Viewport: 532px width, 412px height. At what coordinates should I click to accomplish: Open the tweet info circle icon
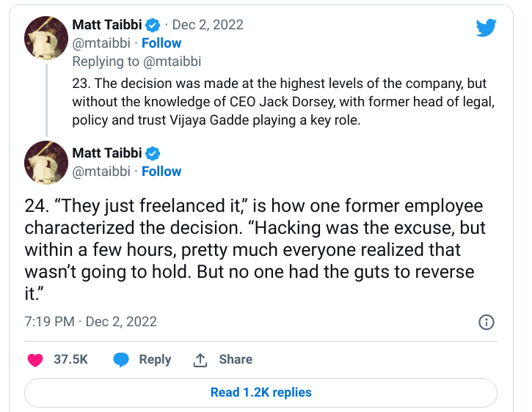point(487,322)
